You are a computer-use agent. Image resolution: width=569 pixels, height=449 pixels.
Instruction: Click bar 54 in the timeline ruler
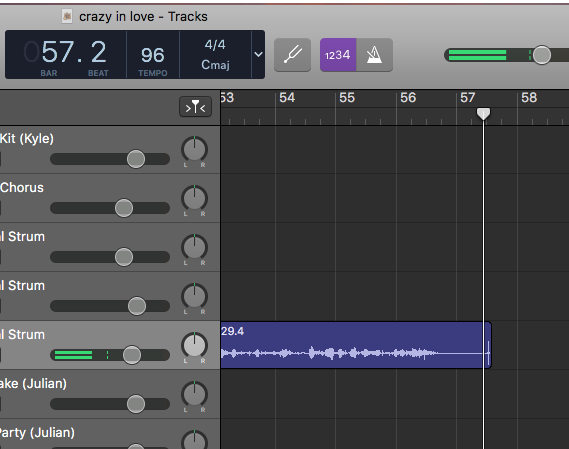(287, 98)
